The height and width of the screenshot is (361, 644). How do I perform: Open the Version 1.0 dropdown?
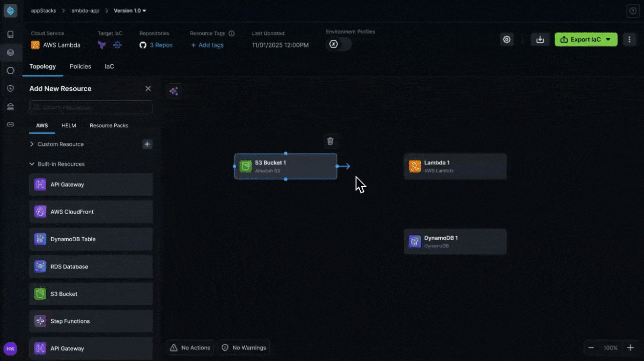pyautogui.click(x=130, y=11)
